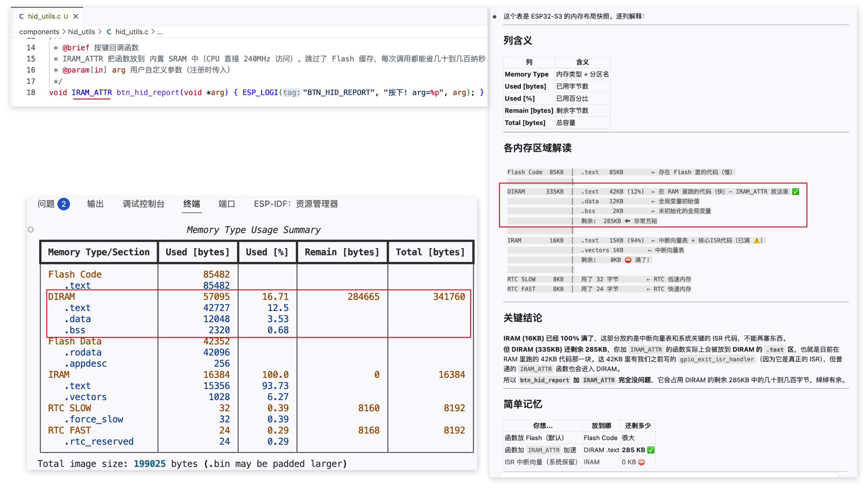Click the 关键结论 heading in the chat panel

coord(523,318)
